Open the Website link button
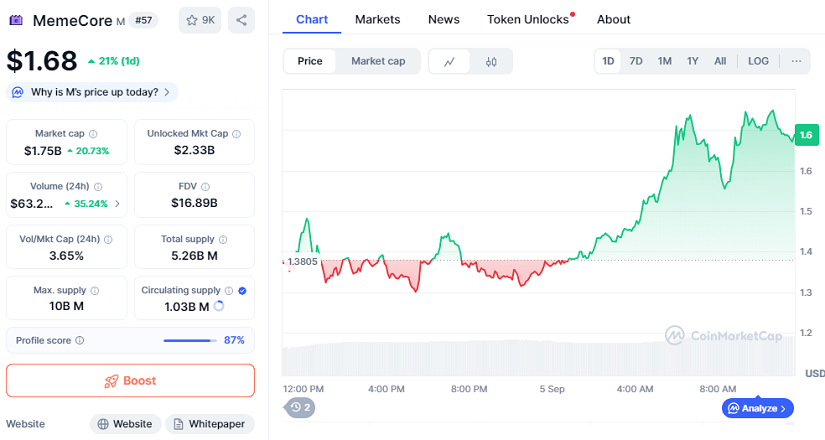Image resolution: width=825 pixels, height=440 pixels. (125, 424)
